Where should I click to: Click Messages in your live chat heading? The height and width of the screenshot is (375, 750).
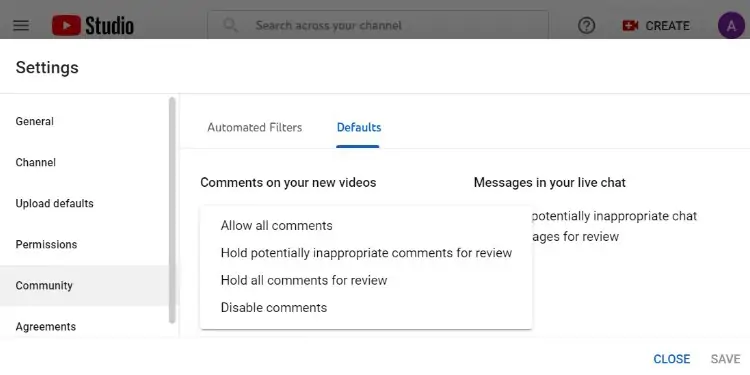pyautogui.click(x=550, y=183)
